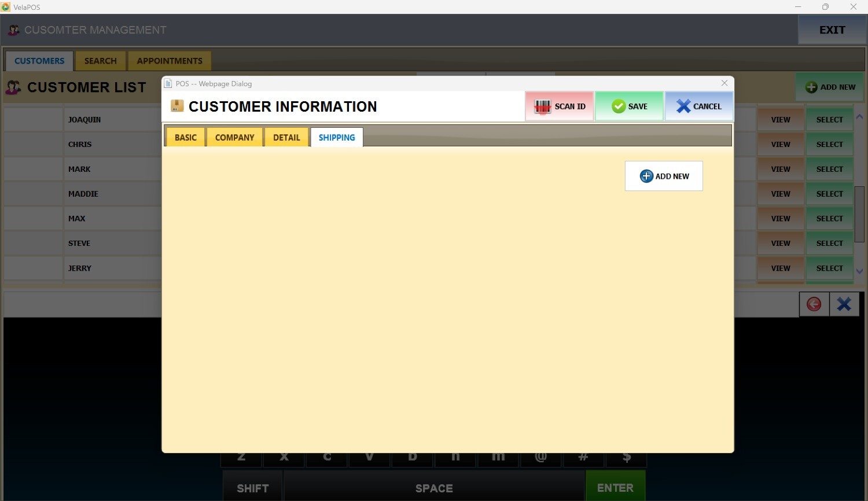The image size is (868, 501).
Task: Click the blue X Cancel button
Action: 698,106
